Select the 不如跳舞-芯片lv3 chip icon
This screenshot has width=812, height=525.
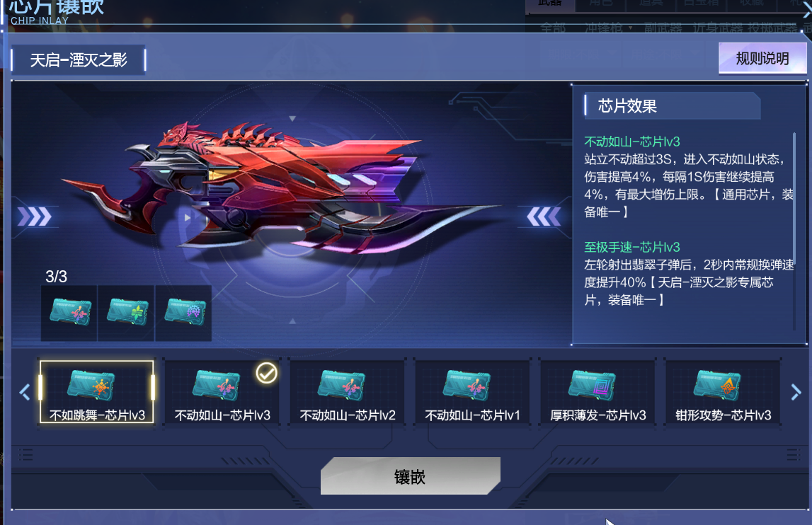point(91,385)
